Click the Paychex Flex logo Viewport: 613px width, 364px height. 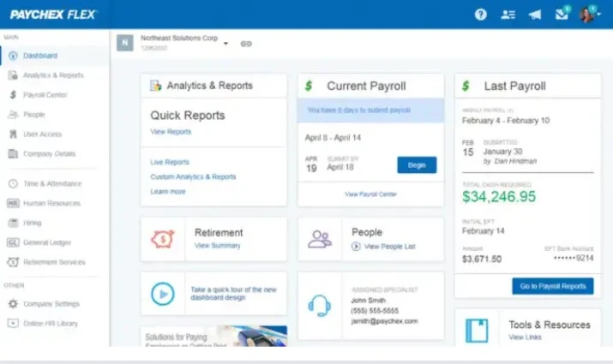click(x=53, y=15)
